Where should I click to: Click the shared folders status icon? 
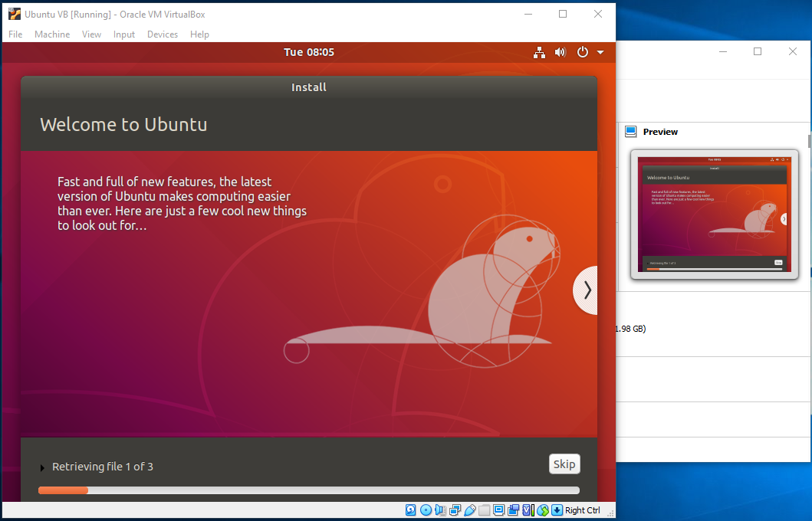coord(484,510)
